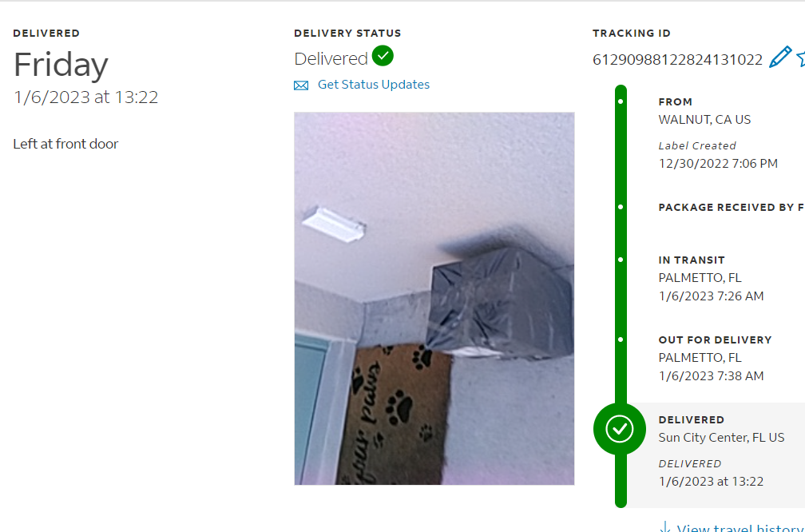The height and width of the screenshot is (532, 805).
Task: Open the Get Status Updates link
Action: click(x=373, y=84)
